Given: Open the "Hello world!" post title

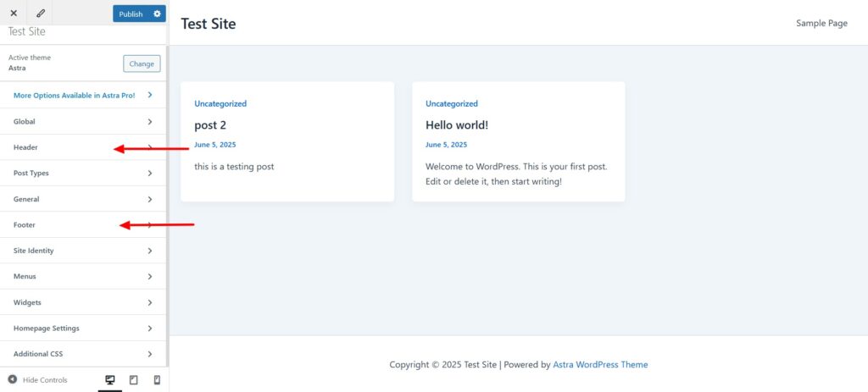Looking at the screenshot, I should 457,125.
